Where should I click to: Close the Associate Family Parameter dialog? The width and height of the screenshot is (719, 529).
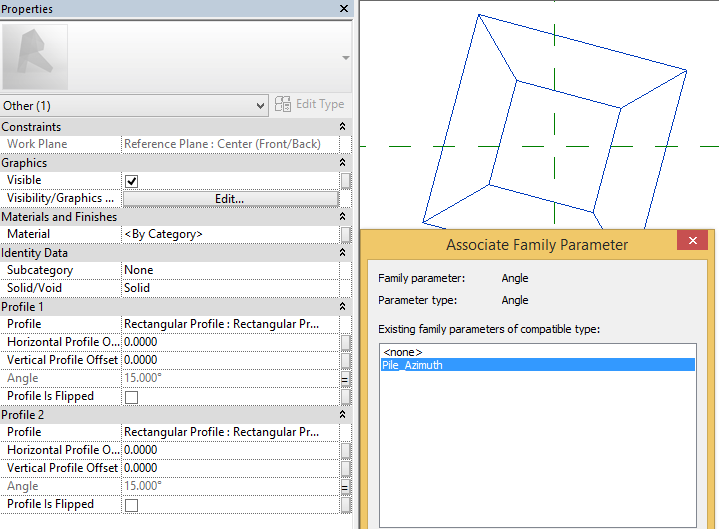(x=692, y=240)
